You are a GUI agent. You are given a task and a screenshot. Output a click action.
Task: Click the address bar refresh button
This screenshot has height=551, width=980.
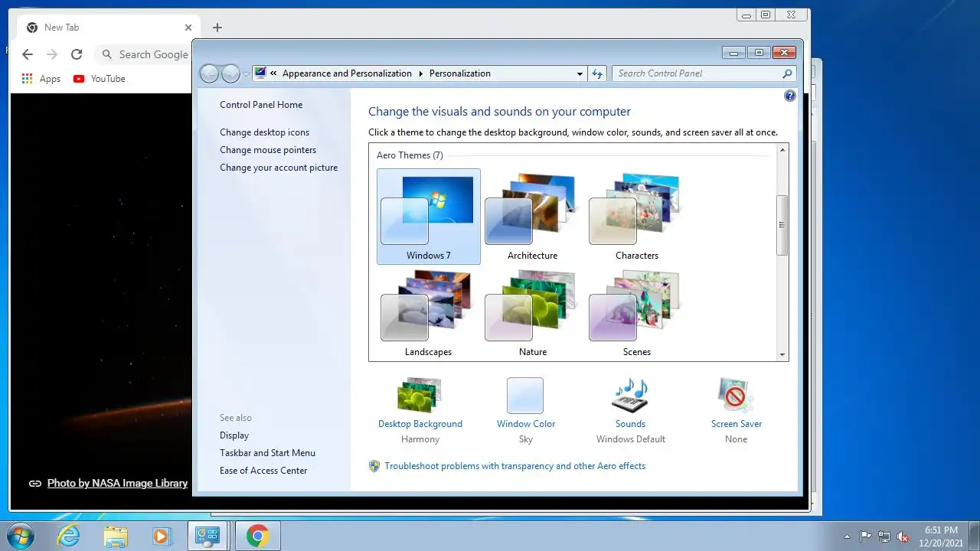point(597,73)
